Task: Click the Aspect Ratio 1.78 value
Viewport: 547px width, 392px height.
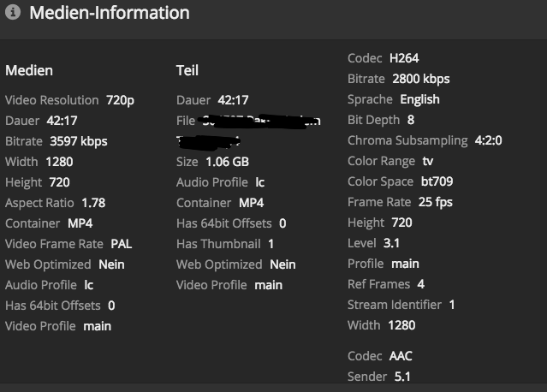Action: (x=92, y=203)
